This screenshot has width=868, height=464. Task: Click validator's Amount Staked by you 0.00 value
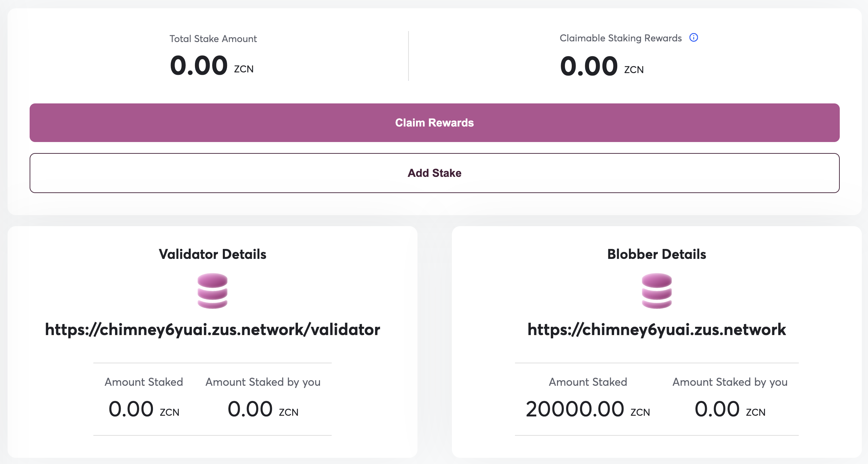[x=263, y=409]
